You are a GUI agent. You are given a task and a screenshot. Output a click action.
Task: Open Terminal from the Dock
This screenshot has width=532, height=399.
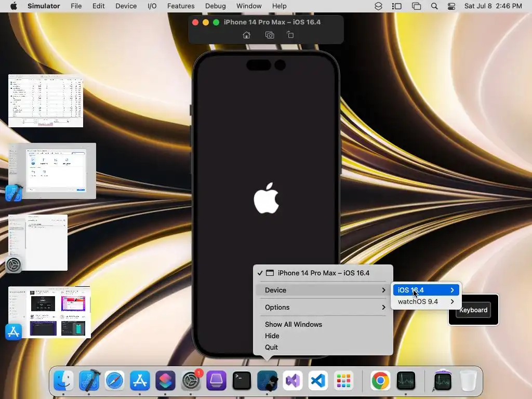coord(242,381)
